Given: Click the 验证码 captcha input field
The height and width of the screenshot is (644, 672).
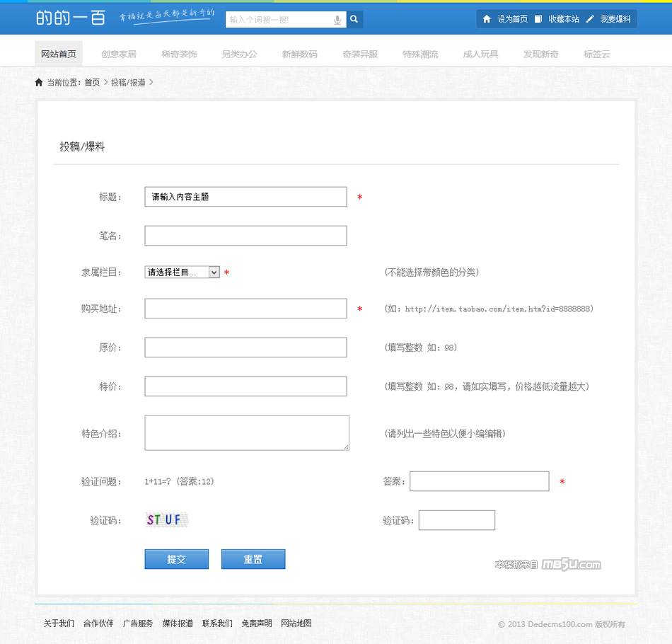Looking at the screenshot, I should tap(456, 520).
